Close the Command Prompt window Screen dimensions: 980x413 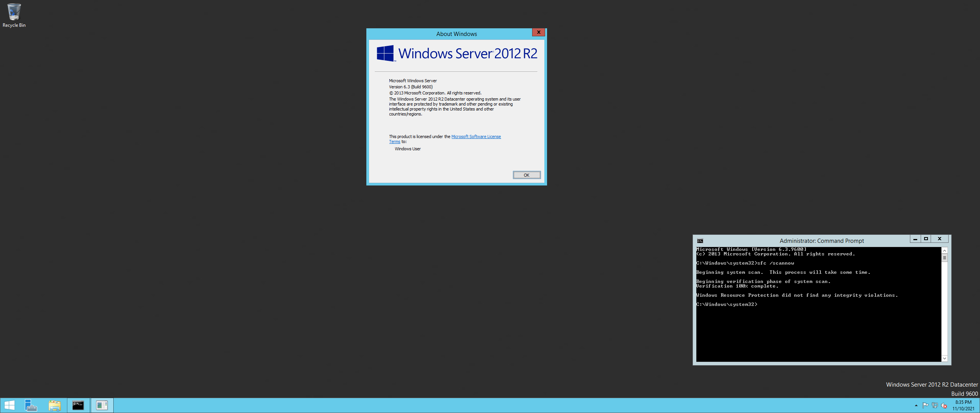coord(939,239)
